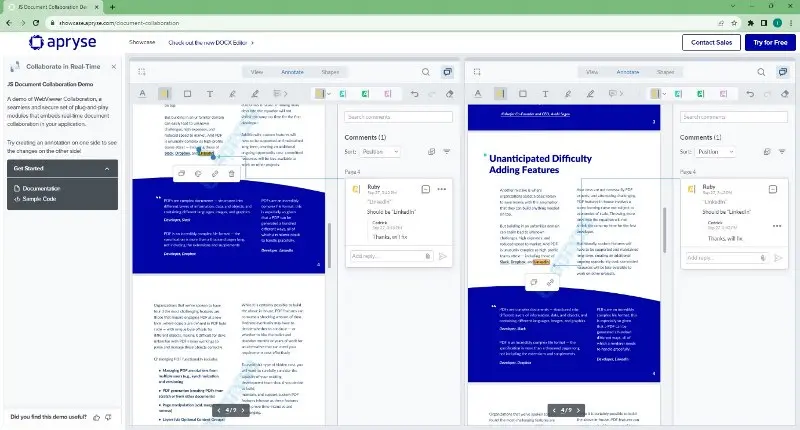Switch to View tab in right viewer
This screenshot has height=430, width=800.
coord(592,72)
